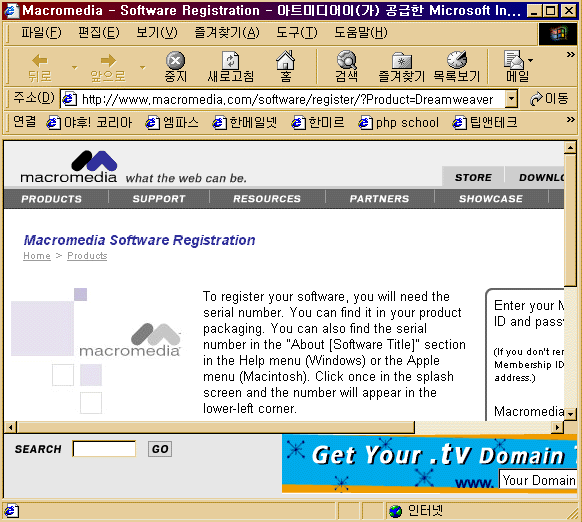The width and height of the screenshot is (582, 522).
Task: Click inside the SEARCH text field
Action: click(104, 449)
